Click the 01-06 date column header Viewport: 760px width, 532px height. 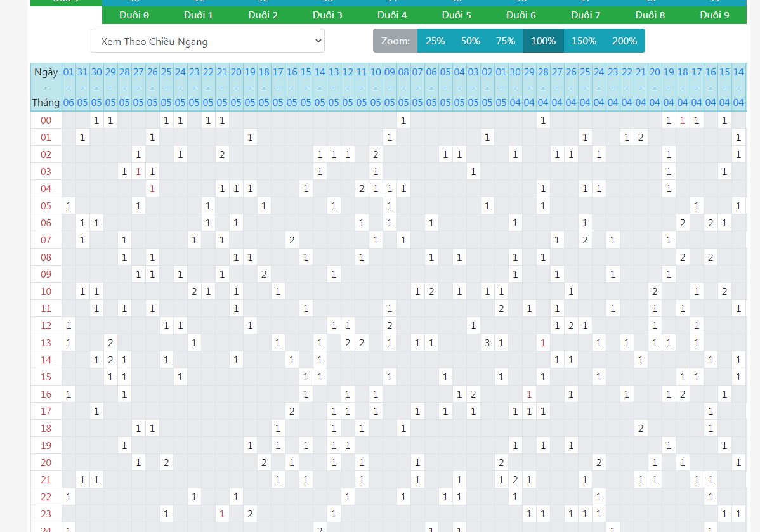click(x=69, y=87)
